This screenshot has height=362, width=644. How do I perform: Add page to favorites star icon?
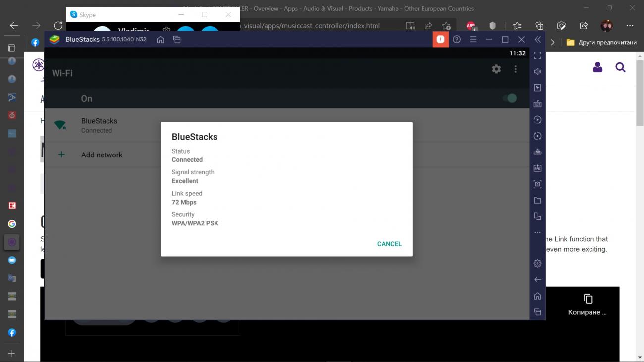(446, 26)
